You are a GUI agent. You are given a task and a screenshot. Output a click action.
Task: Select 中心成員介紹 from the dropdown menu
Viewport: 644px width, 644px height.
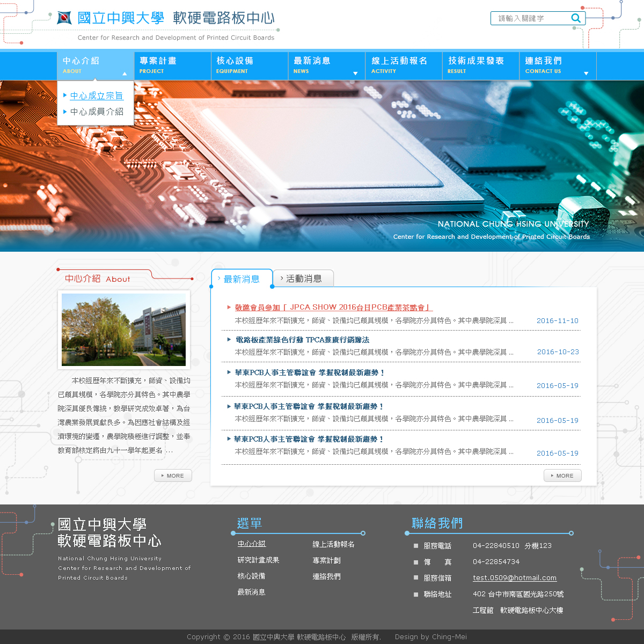point(97,112)
